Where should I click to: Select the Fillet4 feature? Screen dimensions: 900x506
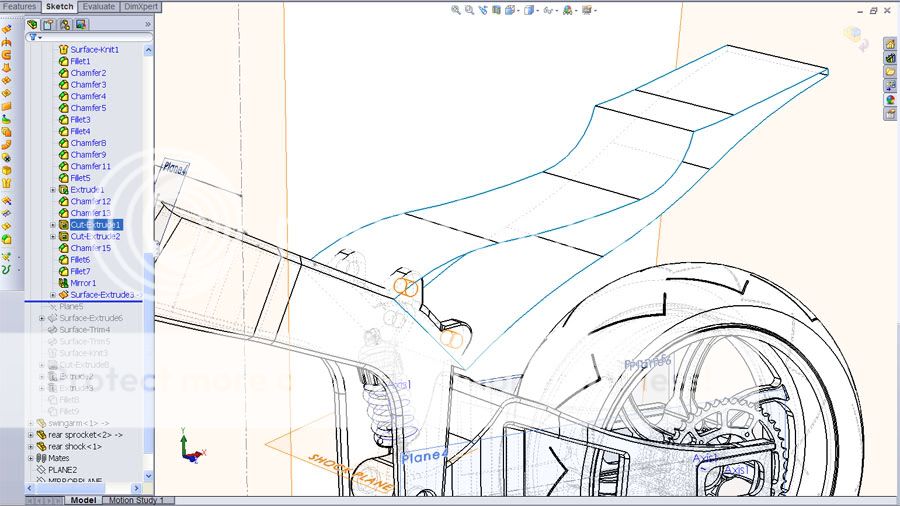(x=80, y=131)
